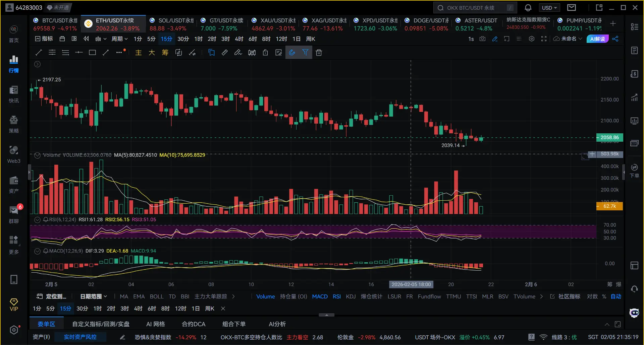644x345 pixels.
Task: Select the 1时 timeframe in top toolbar
Action: coord(198,39)
